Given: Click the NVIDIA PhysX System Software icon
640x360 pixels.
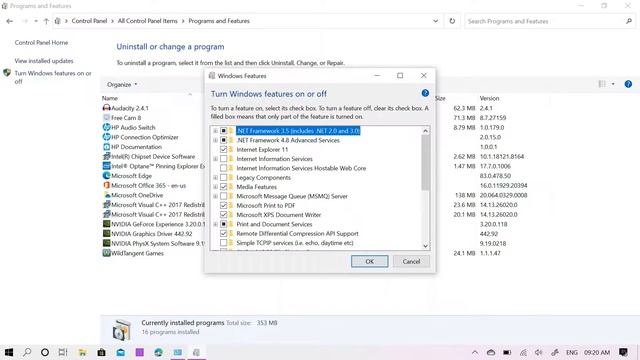Looking at the screenshot, I should pyautogui.click(x=107, y=243).
